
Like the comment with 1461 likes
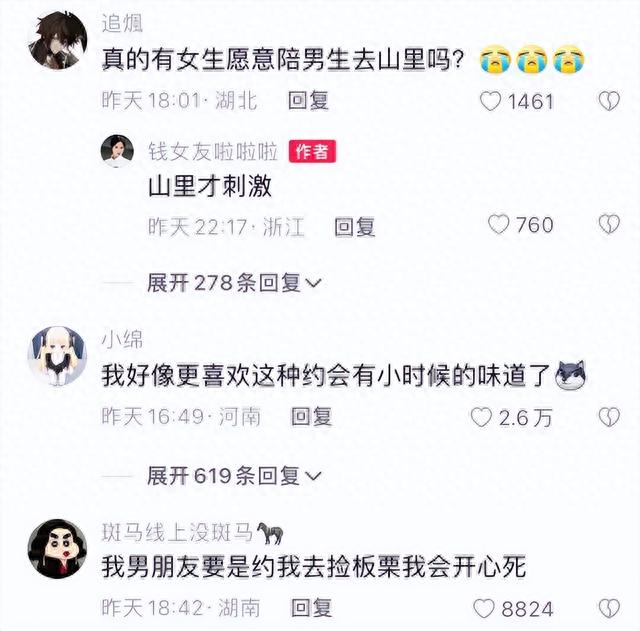coord(490,101)
